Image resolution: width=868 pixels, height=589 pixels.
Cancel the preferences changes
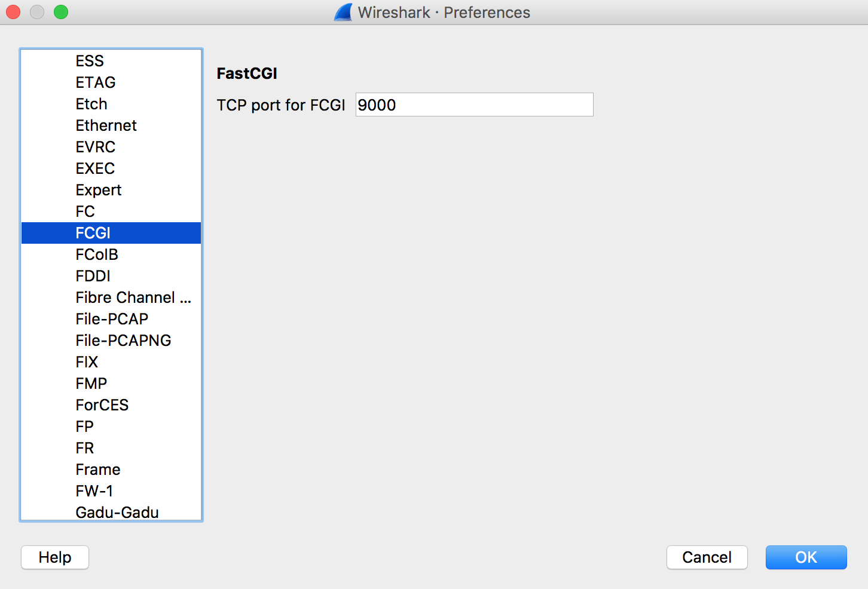(x=707, y=557)
